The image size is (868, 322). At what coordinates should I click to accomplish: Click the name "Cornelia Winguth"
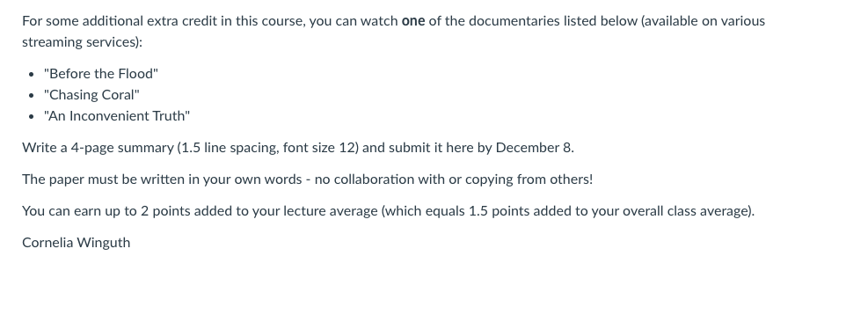coord(77,243)
